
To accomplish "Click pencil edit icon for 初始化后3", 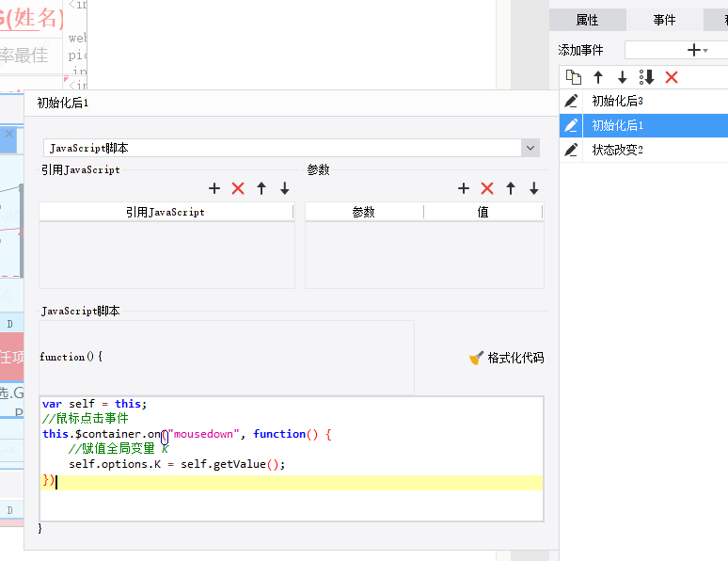I will (571, 101).
